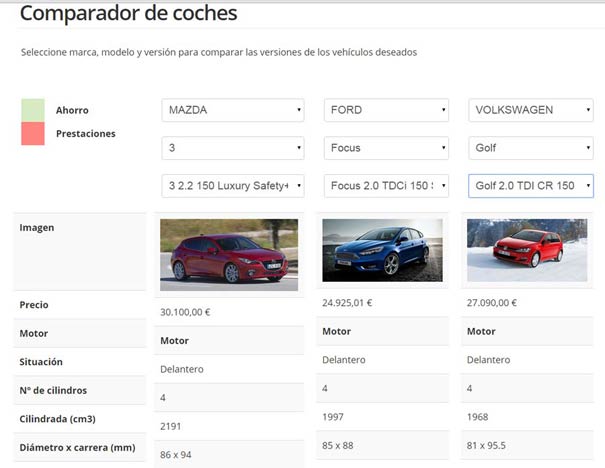Click the 'Comparador de coches' heading
The width and height of the screenshot is (605, 468).
click(128, 13)
